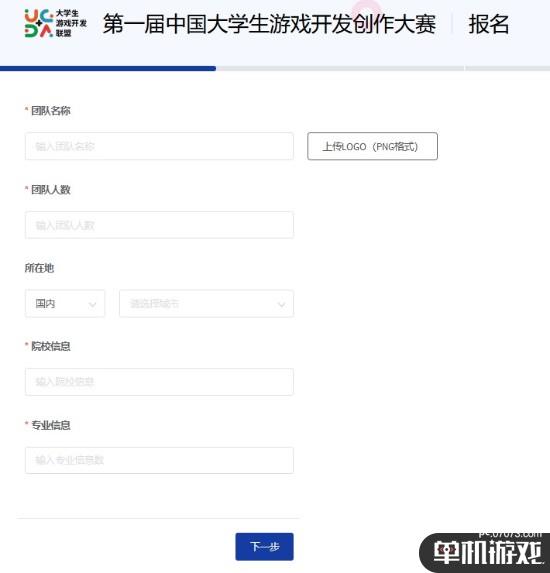This screenshot has height=573, width=550.
Task: Focus the 团队人数 input field
Action: coord(159,225)
